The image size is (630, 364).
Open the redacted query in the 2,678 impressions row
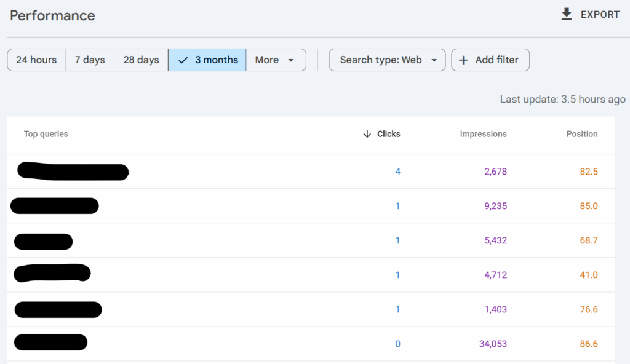pyautogui.click(x=73, y=172)
